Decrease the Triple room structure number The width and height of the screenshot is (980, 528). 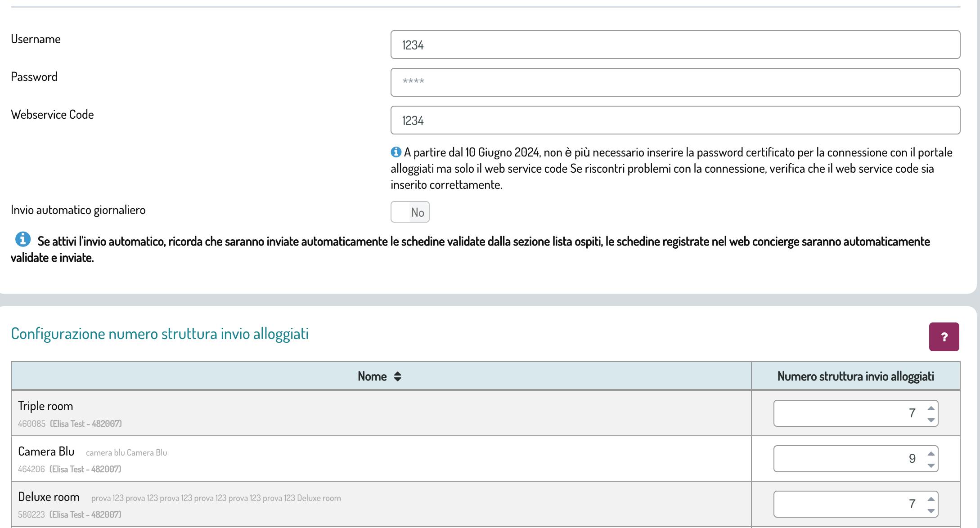931,420
